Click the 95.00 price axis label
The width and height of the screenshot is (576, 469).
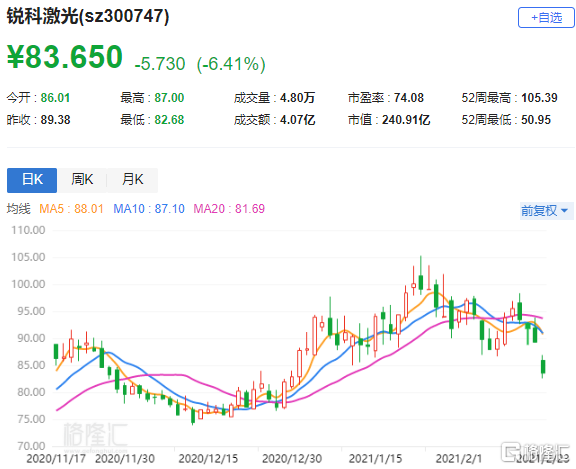tap(31, 311)
